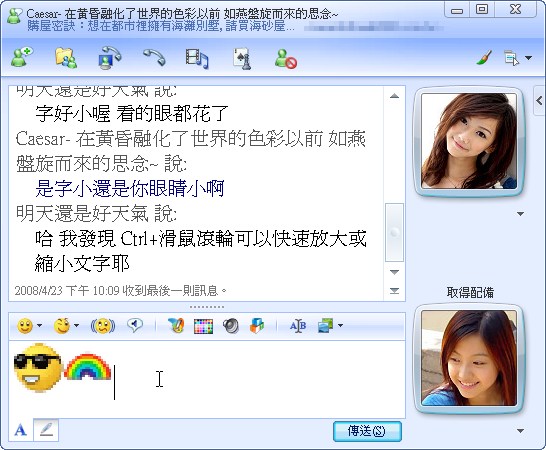Image resolution: width=546 pixels, height=450 pixels.
Task: Open the show menu dropdown arrow
Action: point(528,58)
